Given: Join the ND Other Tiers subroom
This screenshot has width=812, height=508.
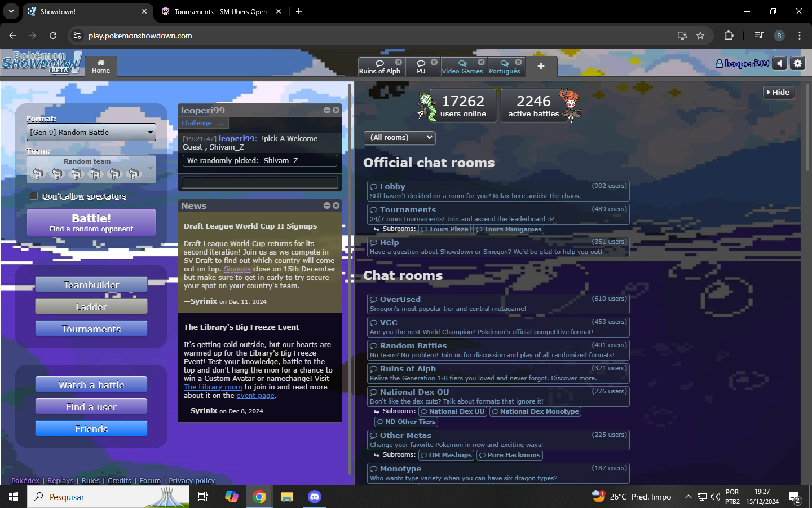Looking at the screenshot, I should (407, 422).
